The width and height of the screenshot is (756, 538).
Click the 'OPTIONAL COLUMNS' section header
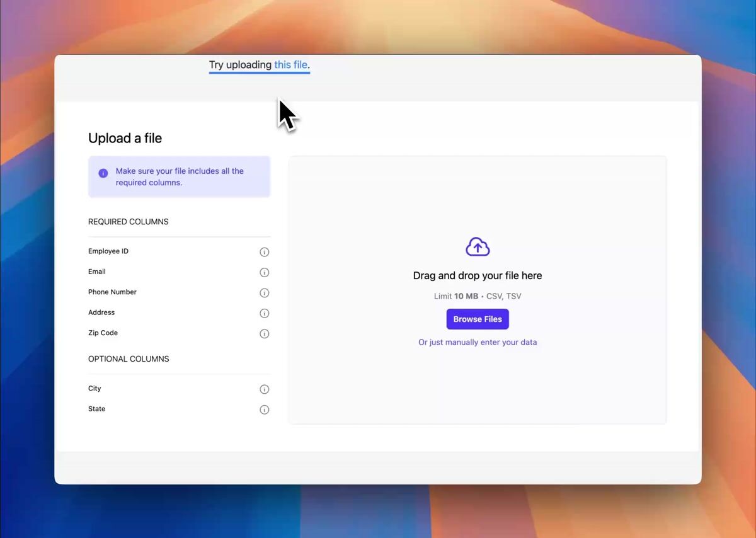pyautogui.click(x=129, y=359)
